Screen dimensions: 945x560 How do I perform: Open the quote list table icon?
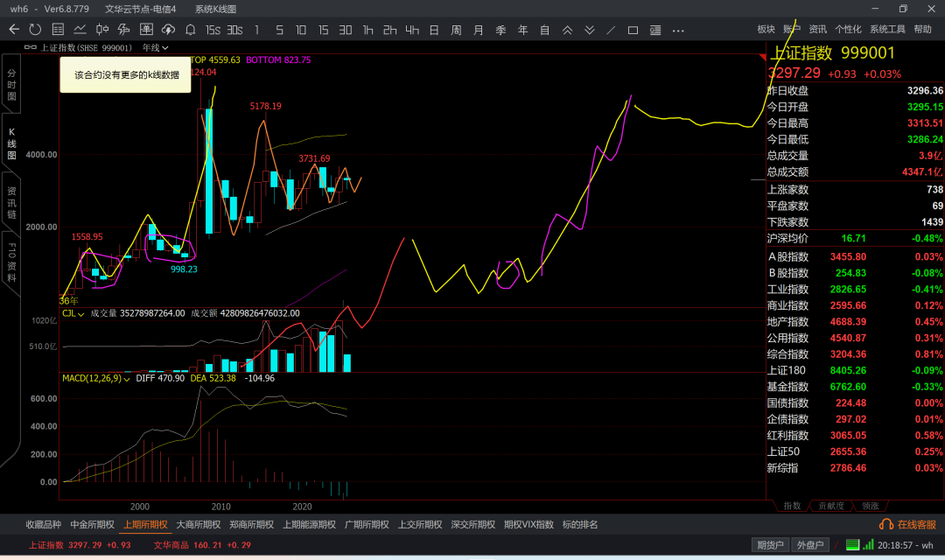click(57, 30)
